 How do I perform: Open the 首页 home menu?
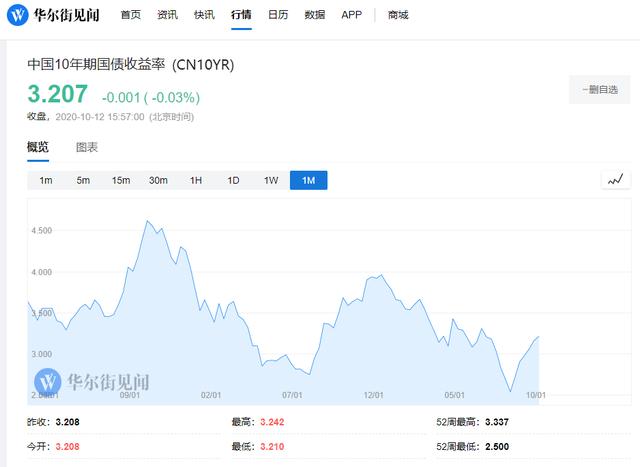[x=131, y=15]
